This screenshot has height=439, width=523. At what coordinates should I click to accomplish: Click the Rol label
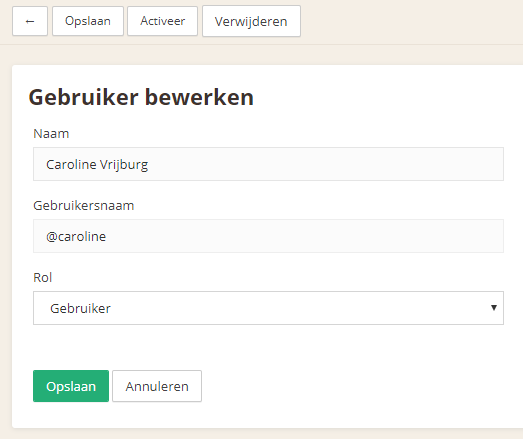tap(43, 278)
